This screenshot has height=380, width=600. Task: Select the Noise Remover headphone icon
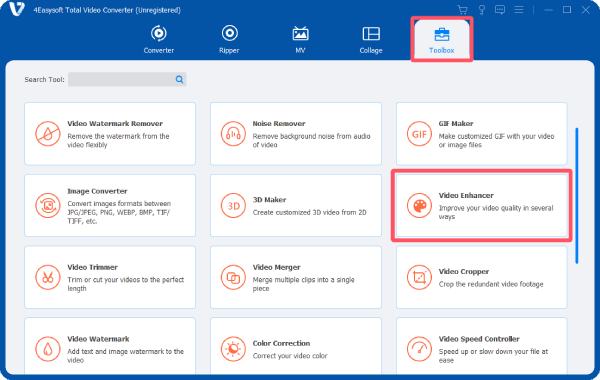click(233, 134)
